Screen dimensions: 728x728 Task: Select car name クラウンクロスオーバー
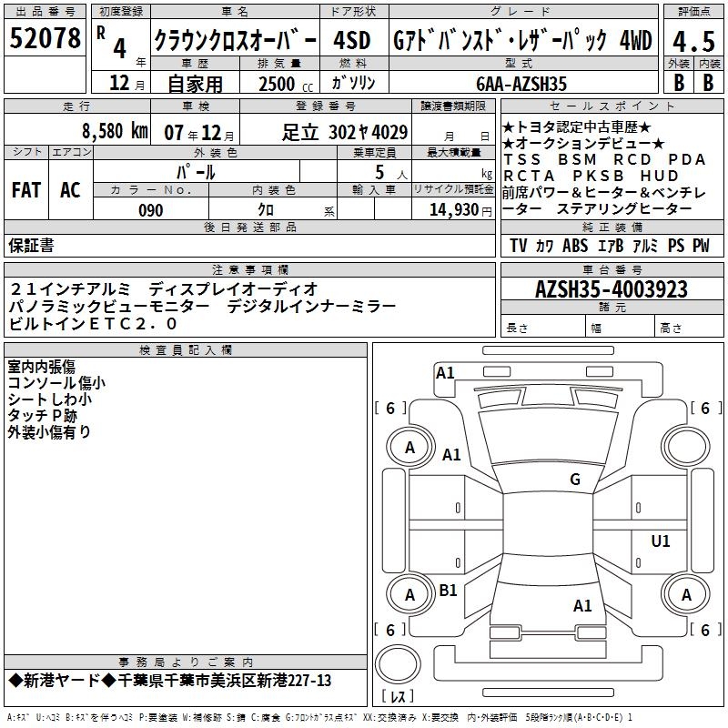236,40
